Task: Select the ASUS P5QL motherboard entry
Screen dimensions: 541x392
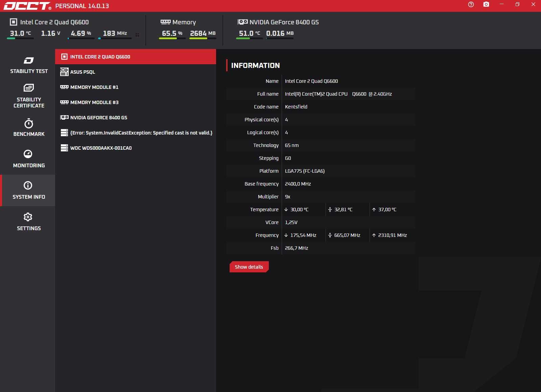Action: point(136,72)
